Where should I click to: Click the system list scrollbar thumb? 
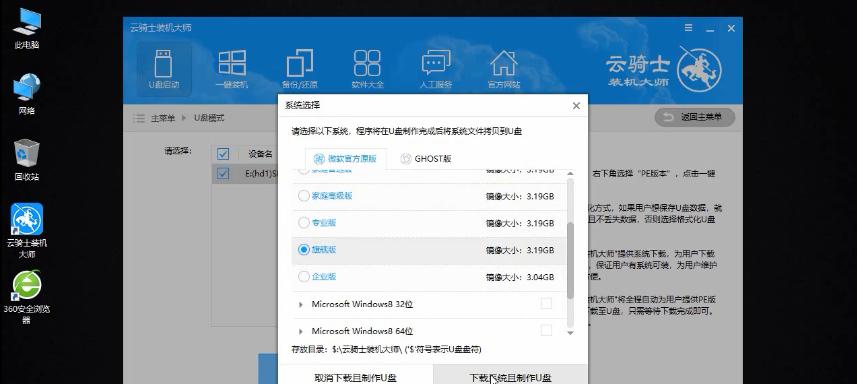pyautogui.click(x=570, y=260)
